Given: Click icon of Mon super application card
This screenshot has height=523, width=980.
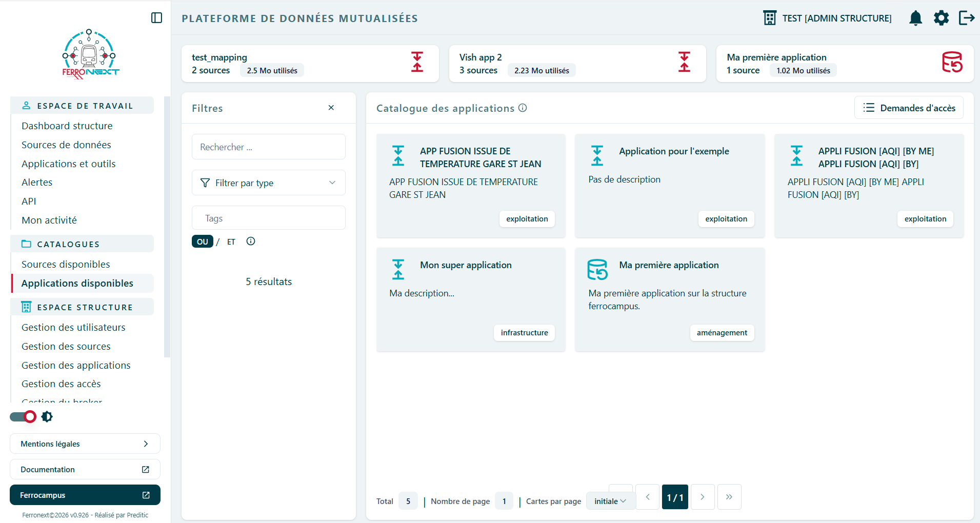Looking at the screenshot, I should coord(398,270).
